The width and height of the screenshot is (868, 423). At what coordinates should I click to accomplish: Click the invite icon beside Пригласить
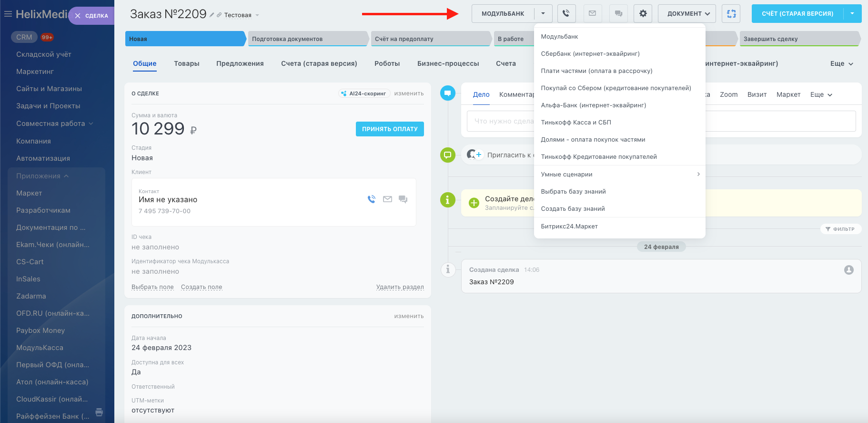coord(474,155)
